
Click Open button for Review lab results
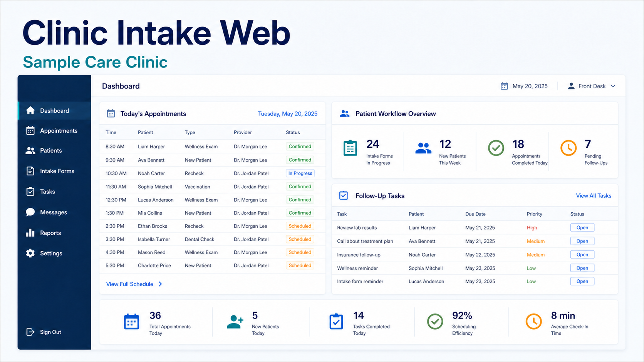582,228
